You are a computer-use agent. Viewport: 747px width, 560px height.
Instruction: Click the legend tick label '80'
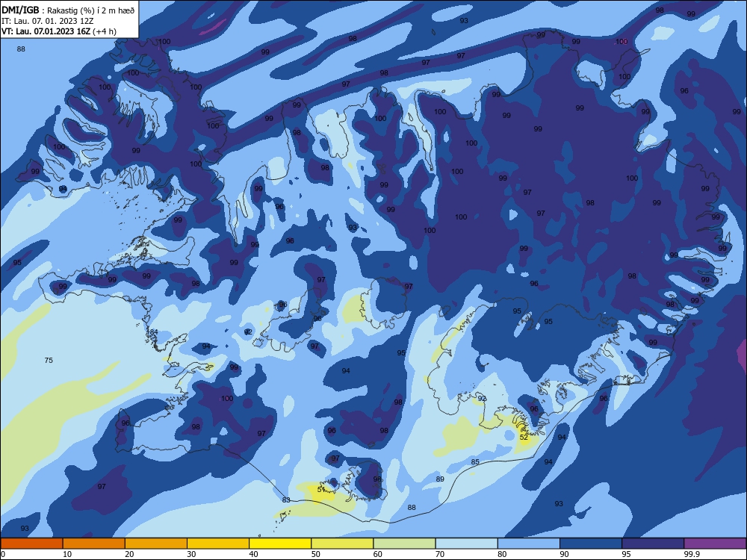coord(502,554)
